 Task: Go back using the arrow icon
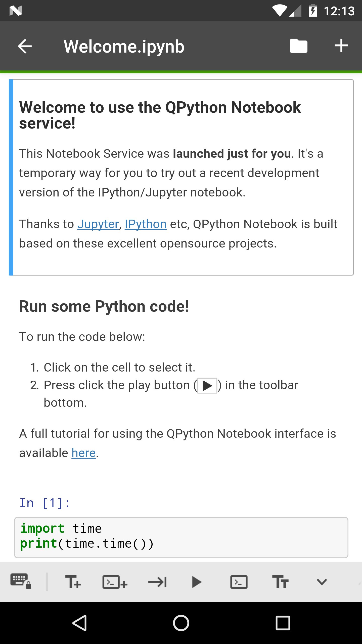[x=25, y=46]
